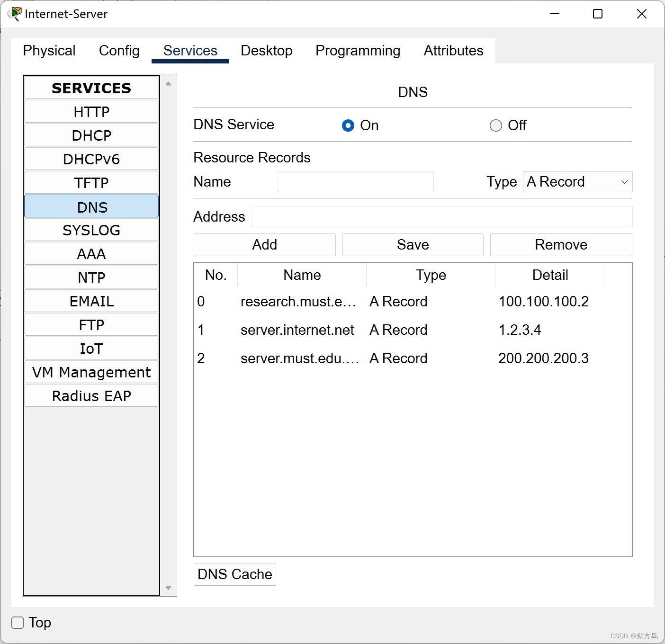Screen dimensions: 665x644
Task: Minimize the Internet-Server window
Action: pyautogui.click(x=555, y=14)
